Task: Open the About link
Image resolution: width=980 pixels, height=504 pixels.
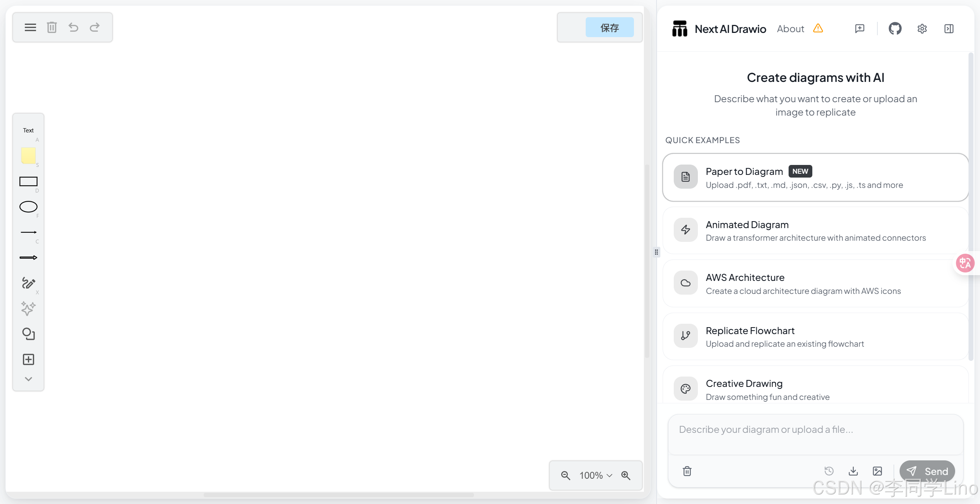Action: [790, 29]
